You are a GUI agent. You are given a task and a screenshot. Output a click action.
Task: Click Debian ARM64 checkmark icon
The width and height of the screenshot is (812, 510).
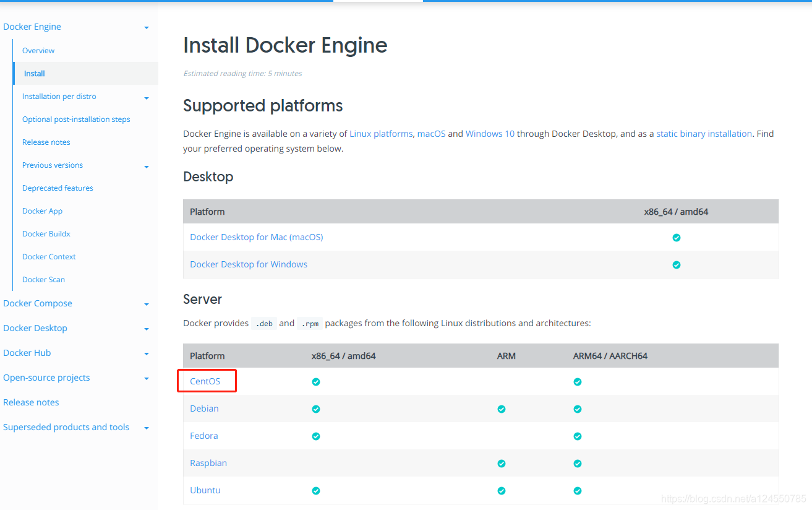578,409
